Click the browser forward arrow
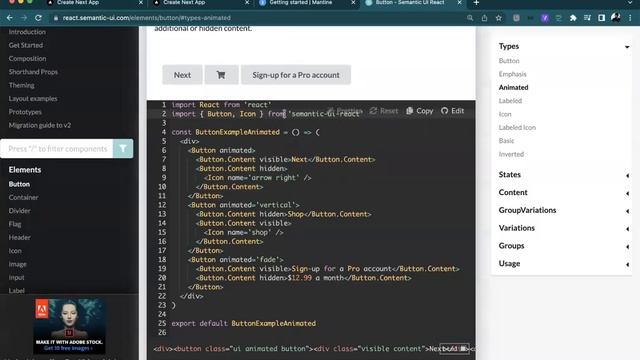 pyautogui.click(x=24, y=18)
